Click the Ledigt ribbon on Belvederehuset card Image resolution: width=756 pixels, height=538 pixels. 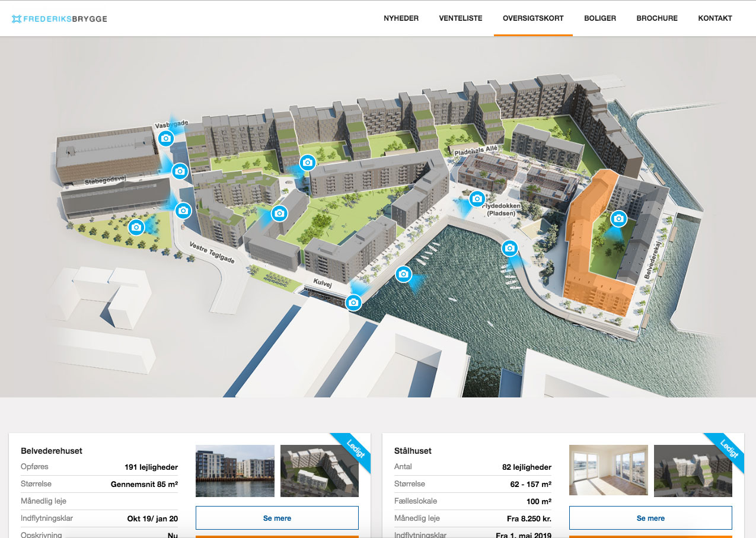[x=353, y=451]
